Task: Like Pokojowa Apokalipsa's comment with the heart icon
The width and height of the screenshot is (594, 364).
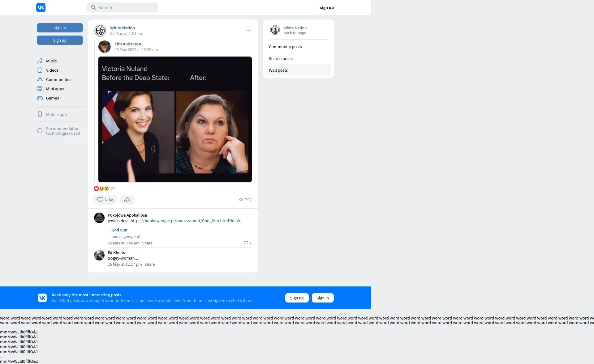Action: [246, 243]
